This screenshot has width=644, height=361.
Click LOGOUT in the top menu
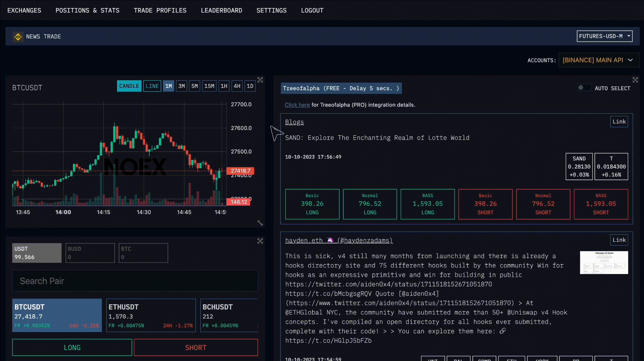[x=312, y=10]
